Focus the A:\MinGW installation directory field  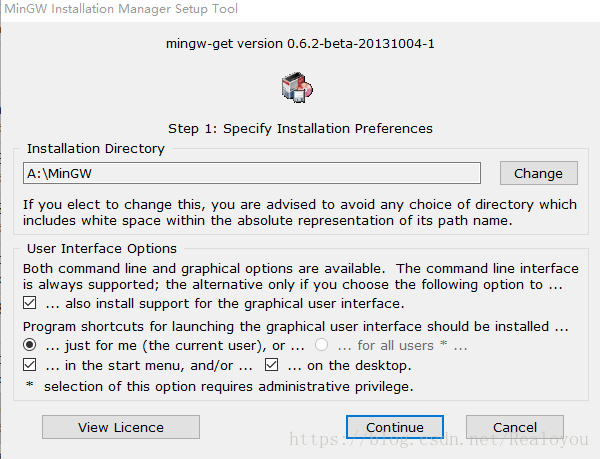252,173
